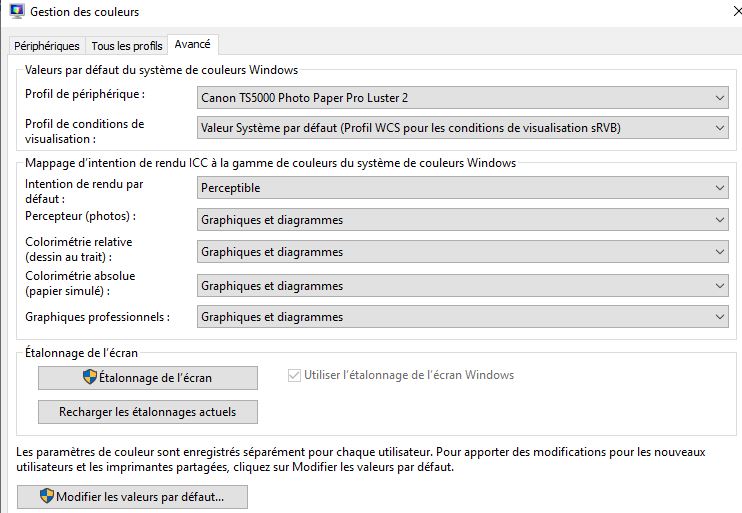Click Modifier les valeurs par défaut button
742x513 pixels.
(x=132, y=497)
